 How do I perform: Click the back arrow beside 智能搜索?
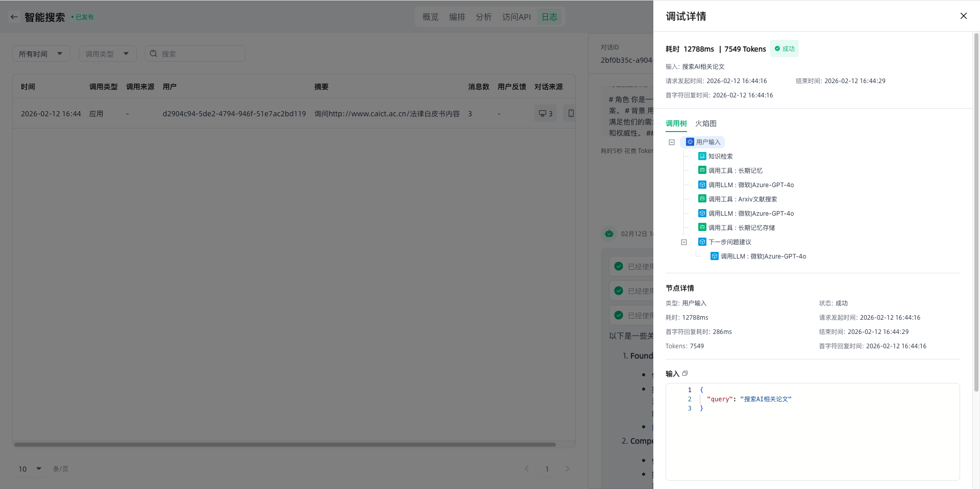[14, 17]
